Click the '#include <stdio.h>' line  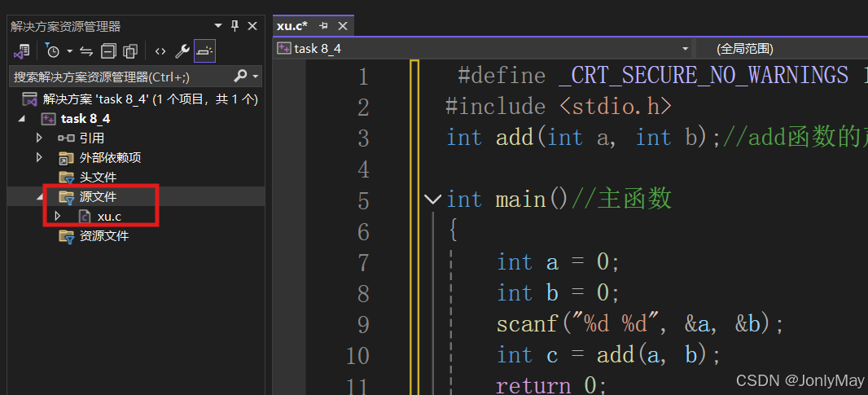tap(559, 107)
